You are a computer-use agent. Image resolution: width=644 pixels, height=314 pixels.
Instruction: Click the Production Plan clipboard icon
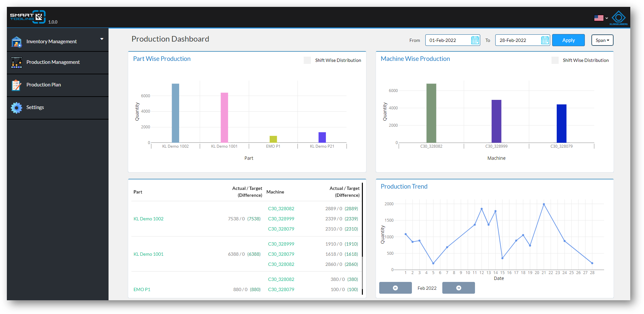(x=16, y=85)
